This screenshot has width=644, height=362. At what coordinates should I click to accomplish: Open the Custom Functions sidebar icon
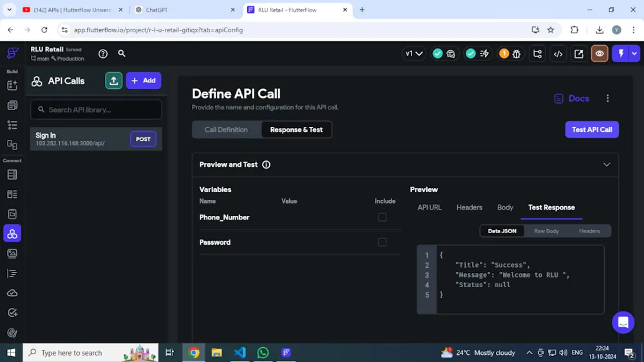point(12,273)
